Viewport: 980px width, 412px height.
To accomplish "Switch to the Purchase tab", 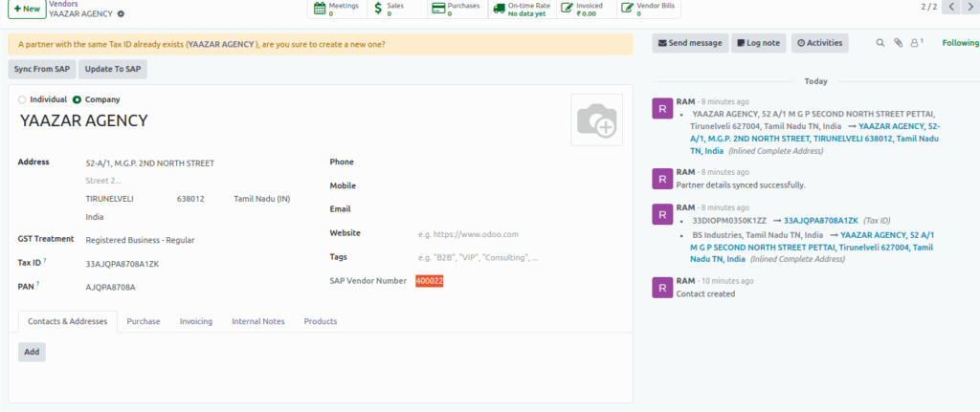I will 144,321.
